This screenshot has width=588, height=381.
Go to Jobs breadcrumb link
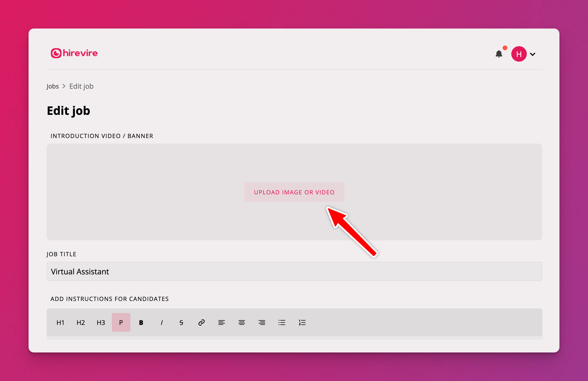53,86
